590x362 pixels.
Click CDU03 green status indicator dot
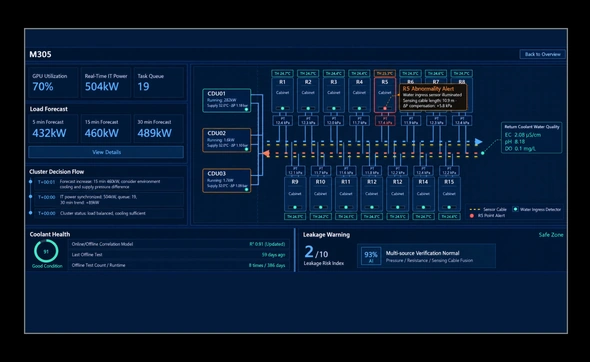[x=246, y=189]
